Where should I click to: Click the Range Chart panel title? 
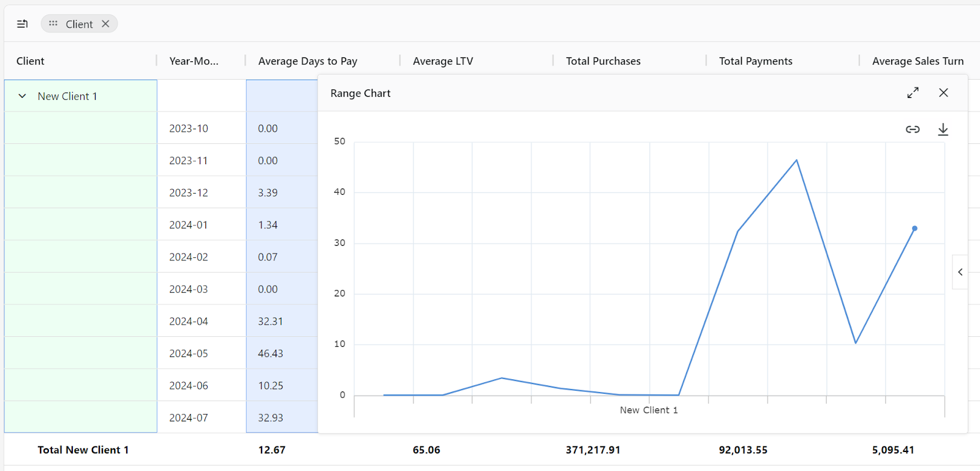360,93
